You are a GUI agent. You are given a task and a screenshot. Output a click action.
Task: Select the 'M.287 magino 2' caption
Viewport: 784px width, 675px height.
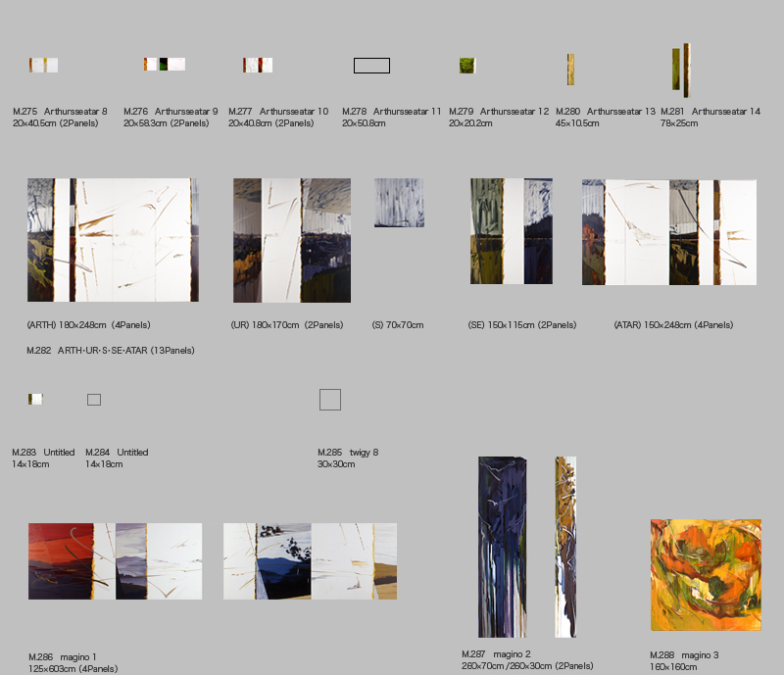coord(496,654)
